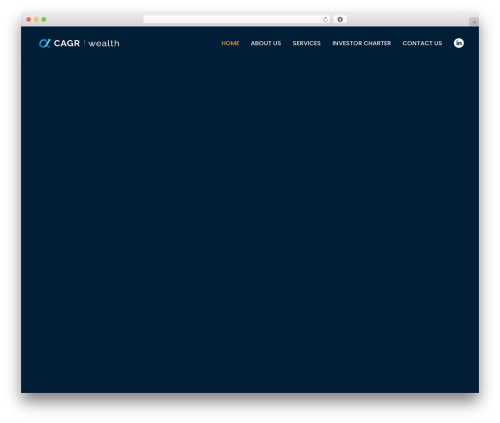500x423 pixels.
Task: Minimize the window using the yellow button
Action: [36, 20]
